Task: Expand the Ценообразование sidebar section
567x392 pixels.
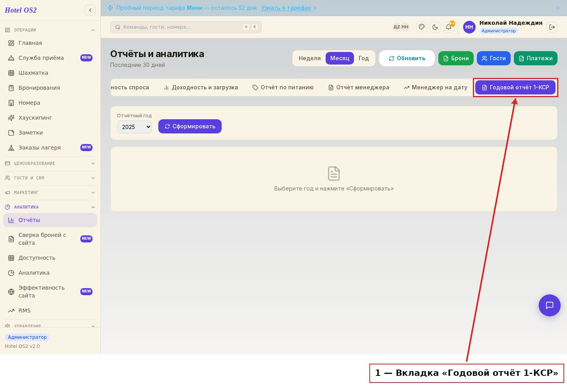Action: 50,163
